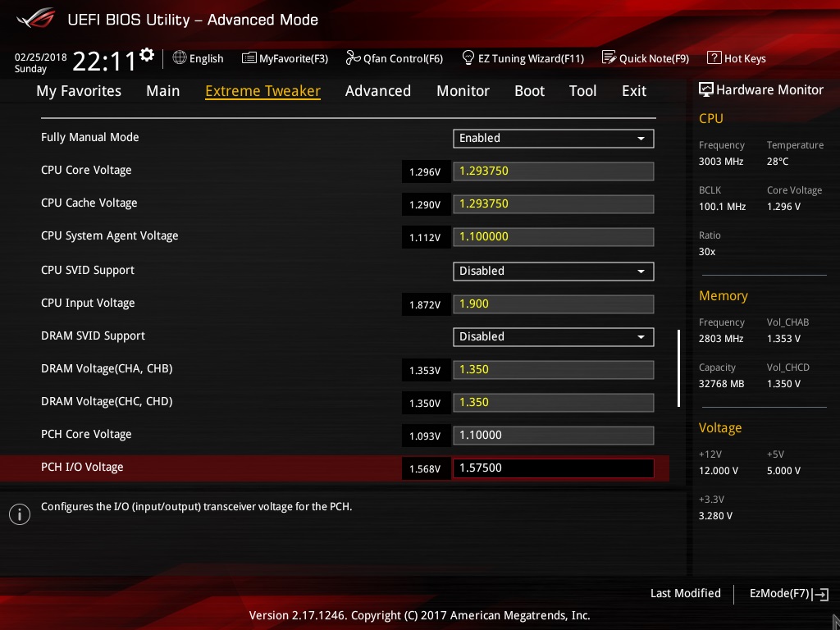Viewport: 840px width, 630px height.
Task: Switch to EzMode(F7)
Action: point(779,594)
